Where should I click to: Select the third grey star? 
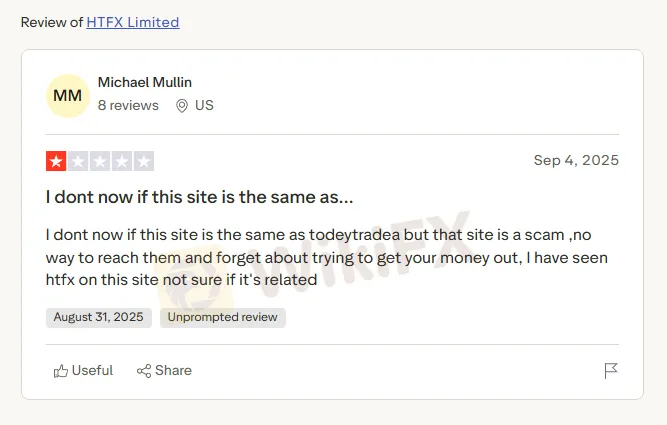point(100,161)
